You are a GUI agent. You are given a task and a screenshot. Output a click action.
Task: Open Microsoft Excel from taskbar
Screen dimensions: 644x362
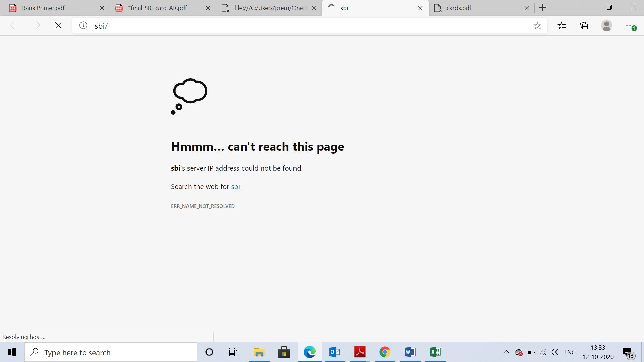pos(435,352)
